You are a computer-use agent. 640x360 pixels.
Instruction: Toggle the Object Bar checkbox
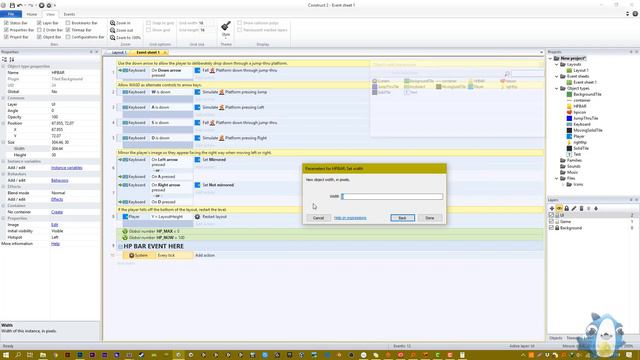click(39, 37)
